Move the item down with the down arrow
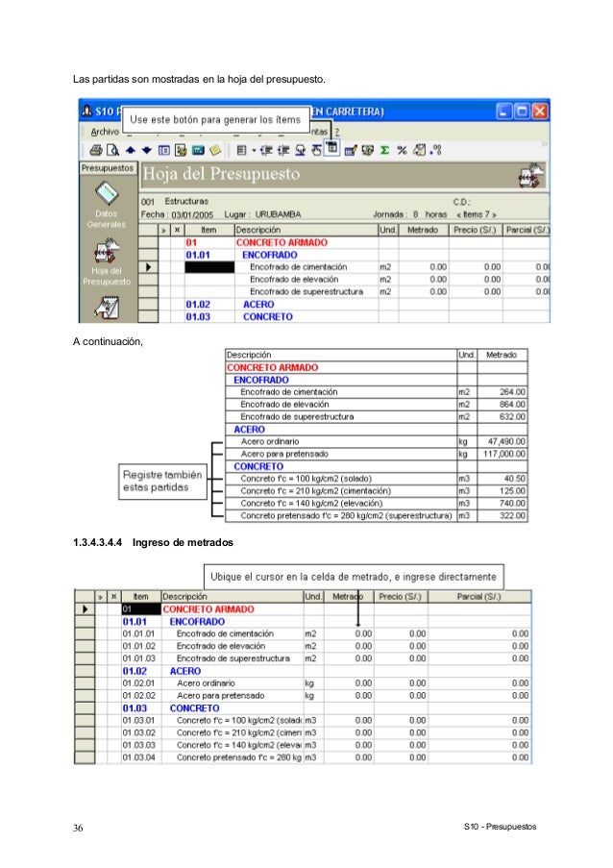This screenshot has height=868, width=613. (x=147, y=150)
